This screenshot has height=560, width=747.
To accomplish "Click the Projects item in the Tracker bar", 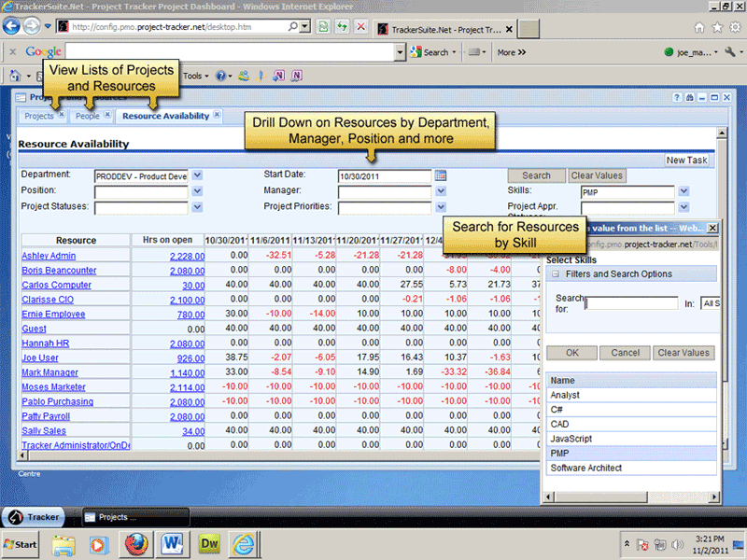I will tap(135, 517).
